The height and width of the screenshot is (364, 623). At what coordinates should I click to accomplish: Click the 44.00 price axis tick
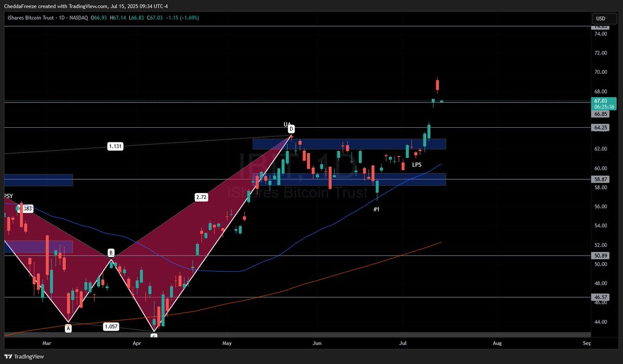point(601,322)
